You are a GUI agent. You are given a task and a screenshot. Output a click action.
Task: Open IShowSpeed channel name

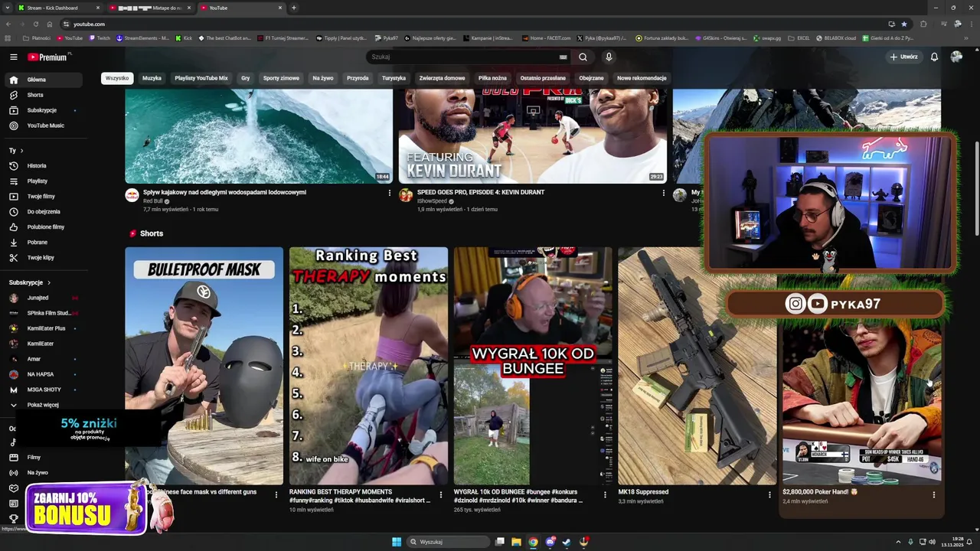point(432,201)
